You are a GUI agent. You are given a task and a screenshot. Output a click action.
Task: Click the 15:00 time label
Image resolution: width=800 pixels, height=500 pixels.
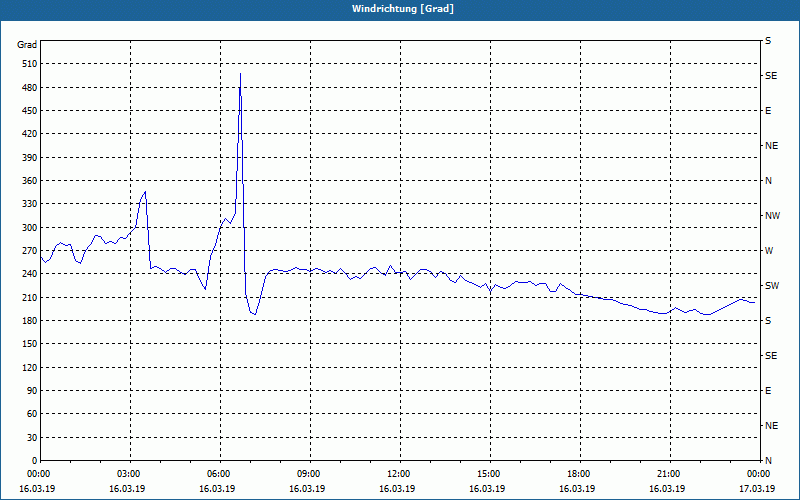point(488,474)
